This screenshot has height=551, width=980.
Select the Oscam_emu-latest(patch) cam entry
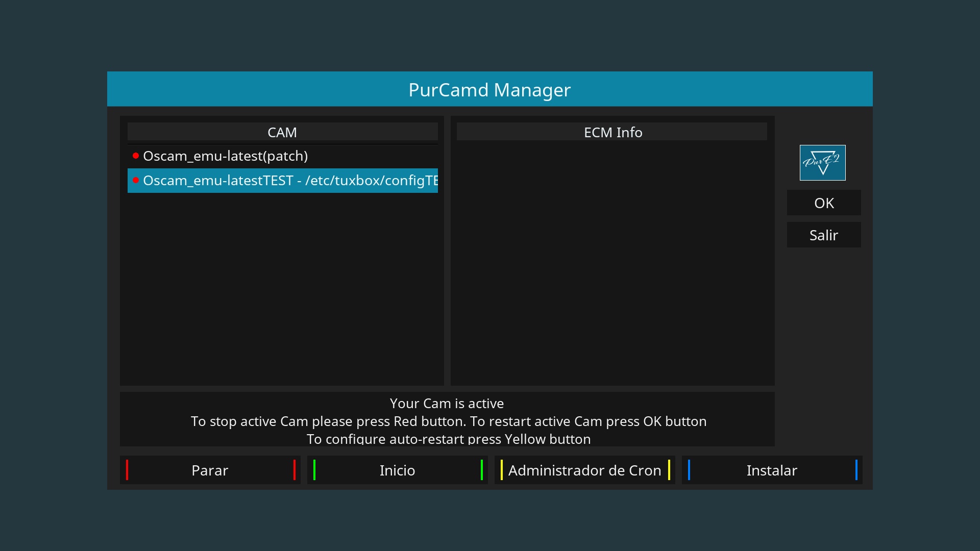pyautogui.click(x=225, y=156)
